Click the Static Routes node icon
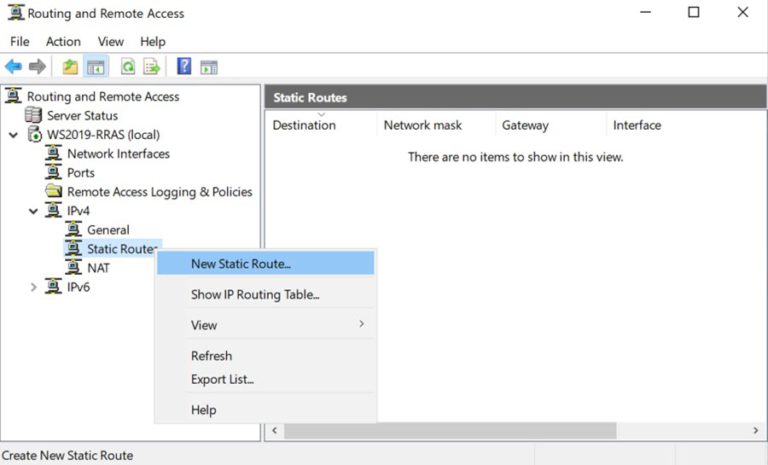768x465 pixels. tap(73, 248)
